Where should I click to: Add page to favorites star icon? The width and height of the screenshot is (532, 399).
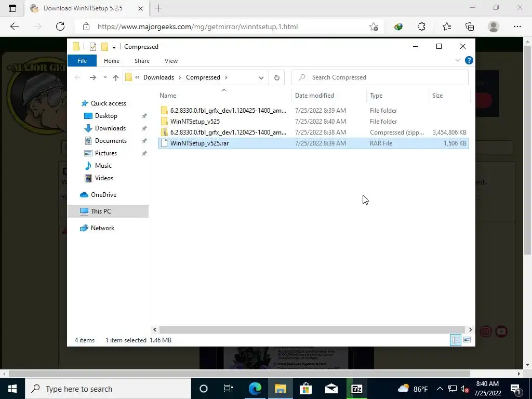[374, 27]
